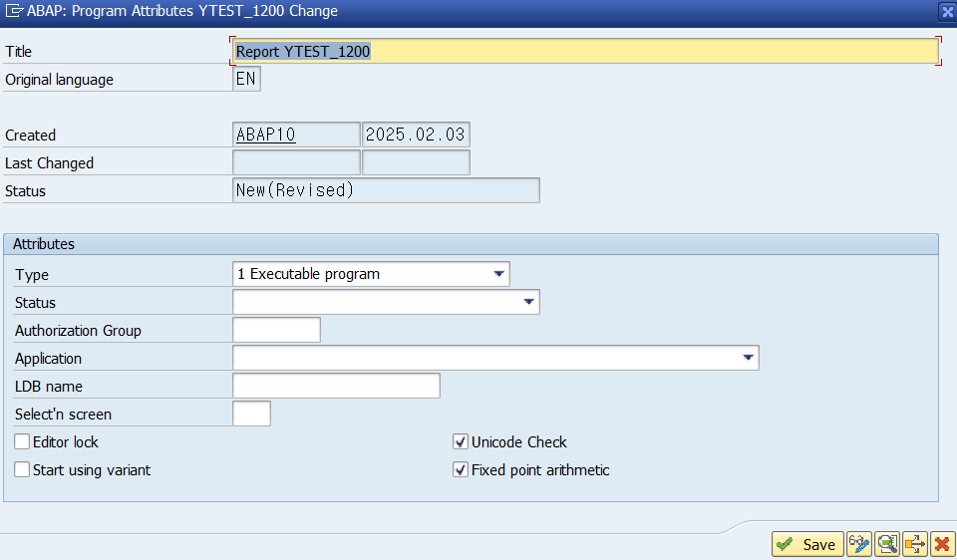Enable the Editor lock checkbox
The image size is (957, 560).
tap(22, 441)
